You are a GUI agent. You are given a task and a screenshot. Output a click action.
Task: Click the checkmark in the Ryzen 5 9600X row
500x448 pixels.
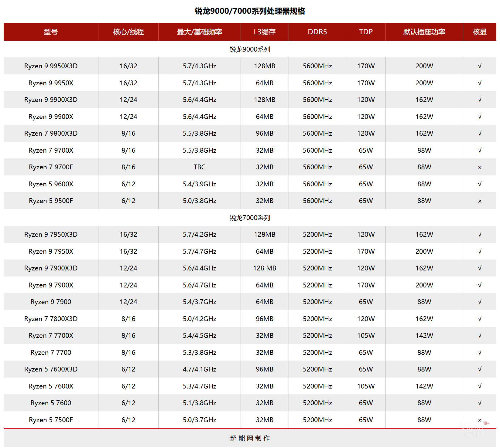point(479,184)
